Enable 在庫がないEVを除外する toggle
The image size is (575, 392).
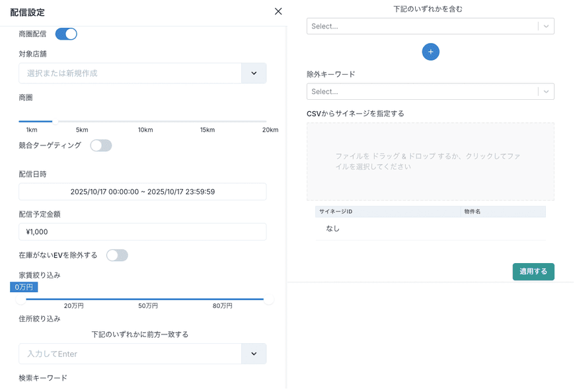pos(117,255)
